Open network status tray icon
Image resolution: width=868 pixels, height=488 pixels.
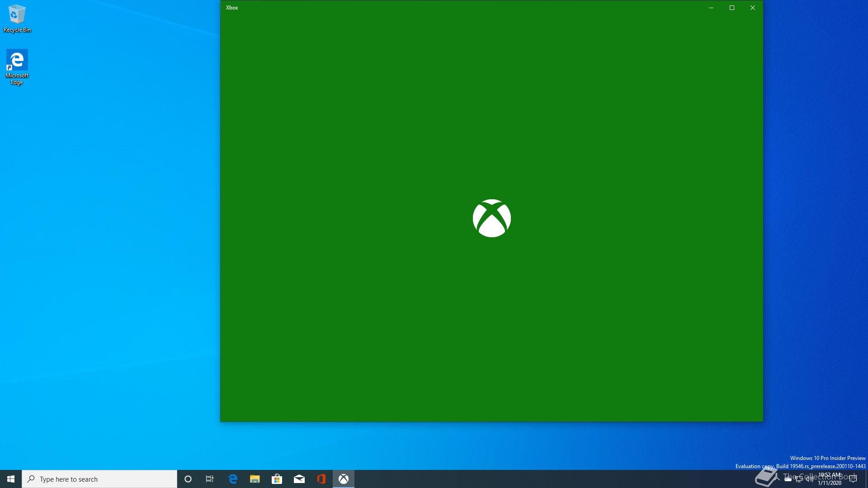(799, 479)
